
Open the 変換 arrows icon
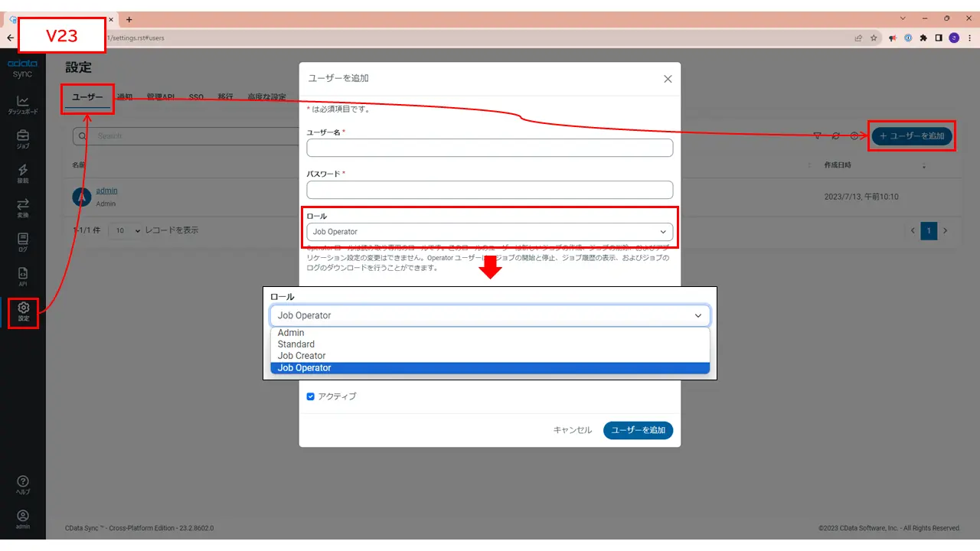pyautogui.click(x=23, y=208)
